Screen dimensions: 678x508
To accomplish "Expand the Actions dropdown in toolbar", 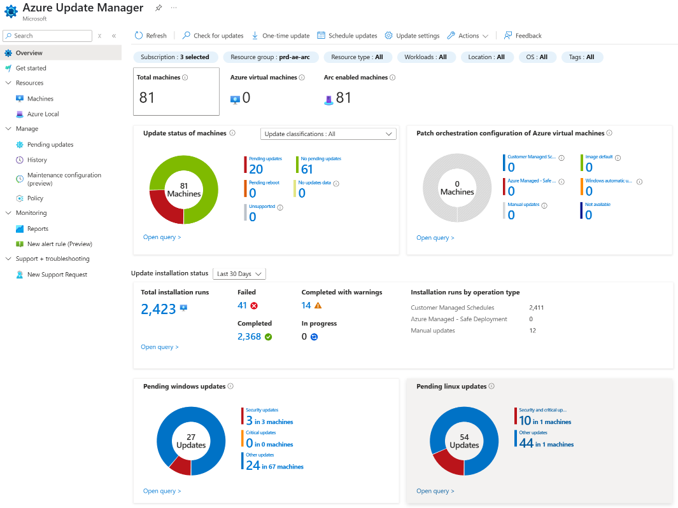I will (x=467, y=35).
